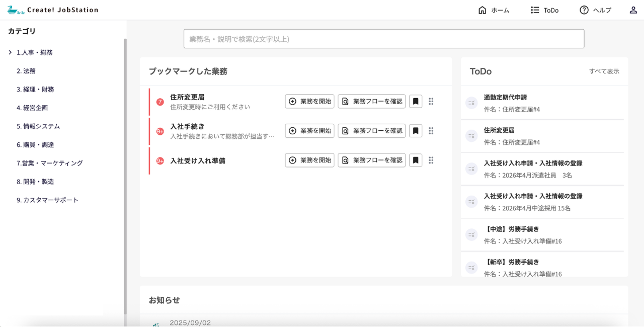Click 業務フローを確認 for 入社手続き
Screen dimensions: 644x327
pos(371,131)
